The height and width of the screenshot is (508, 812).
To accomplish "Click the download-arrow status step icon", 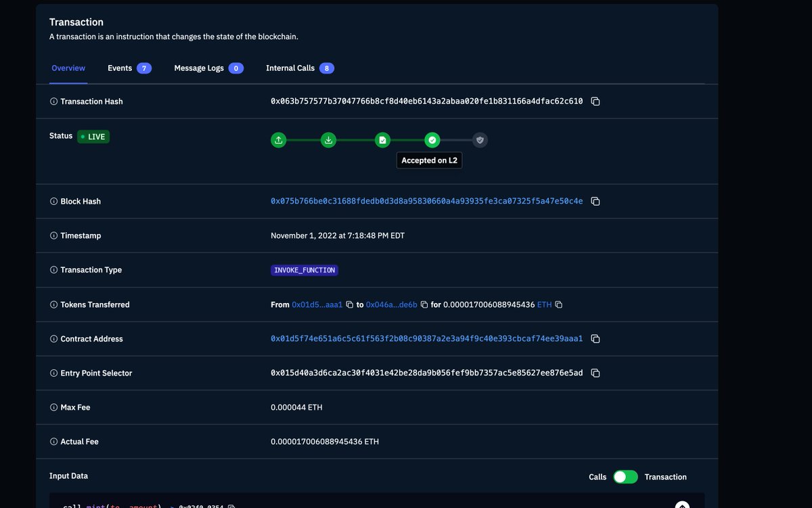I will [328, 140].
